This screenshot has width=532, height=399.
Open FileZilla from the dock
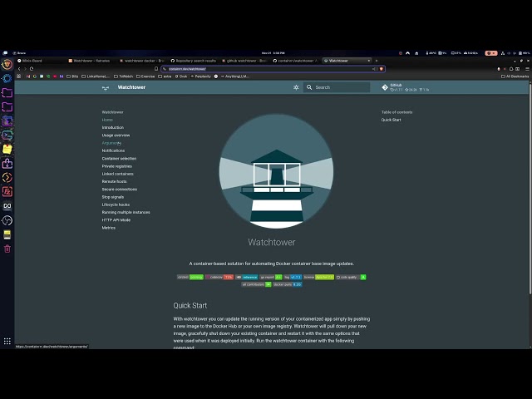pyautogui.click(x=7, y=192)
